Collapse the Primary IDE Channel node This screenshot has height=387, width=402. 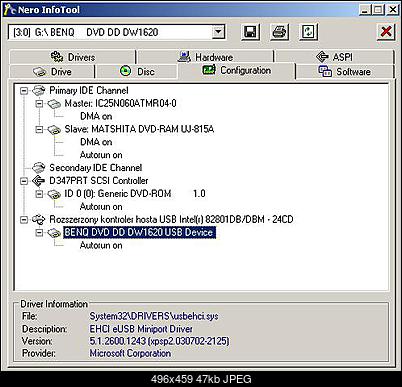coord(24,91)
